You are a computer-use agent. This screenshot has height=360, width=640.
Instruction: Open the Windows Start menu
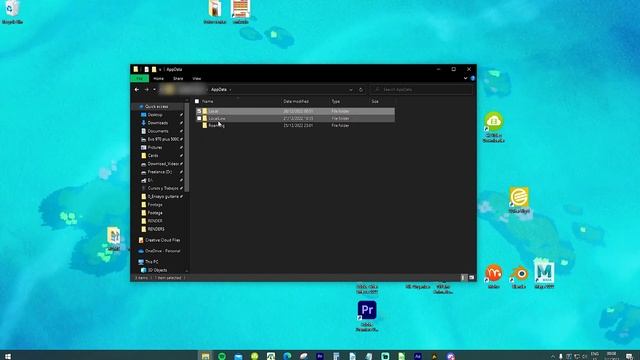coord(7,356)
